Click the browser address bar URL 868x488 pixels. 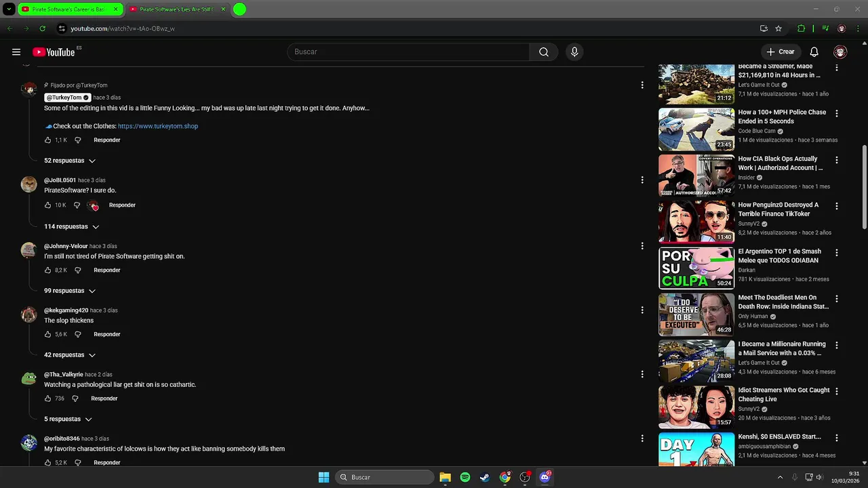pyautogui.click(x=123, y=28)
